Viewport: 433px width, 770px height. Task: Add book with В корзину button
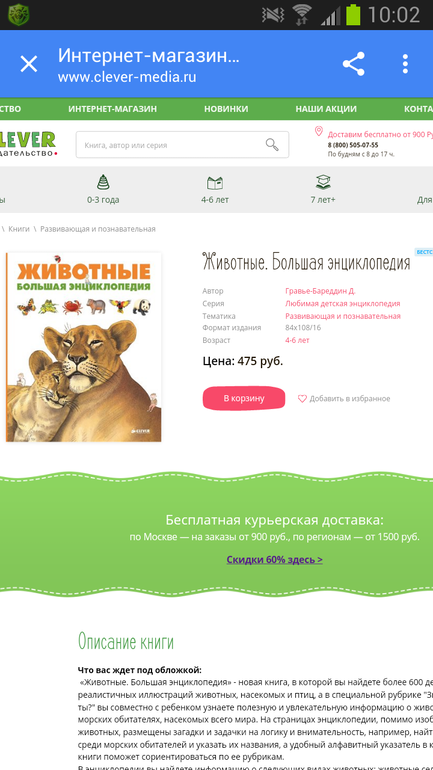tap(244, 398)
